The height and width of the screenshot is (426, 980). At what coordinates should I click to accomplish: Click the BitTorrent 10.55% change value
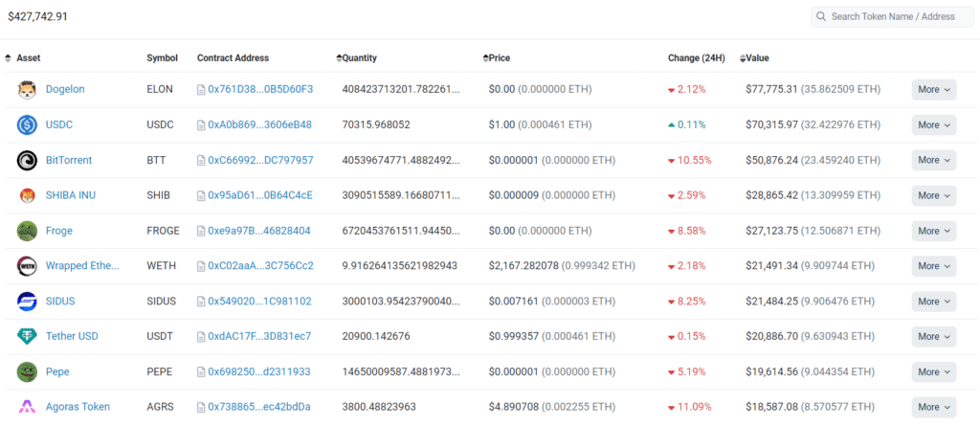(x=695, y=160)
